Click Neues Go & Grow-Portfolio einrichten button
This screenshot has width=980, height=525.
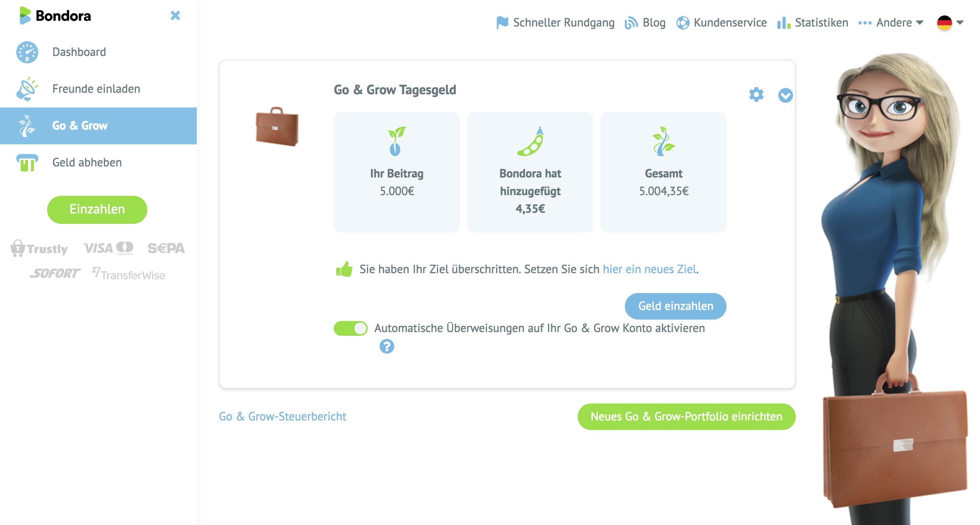point(686,417)
